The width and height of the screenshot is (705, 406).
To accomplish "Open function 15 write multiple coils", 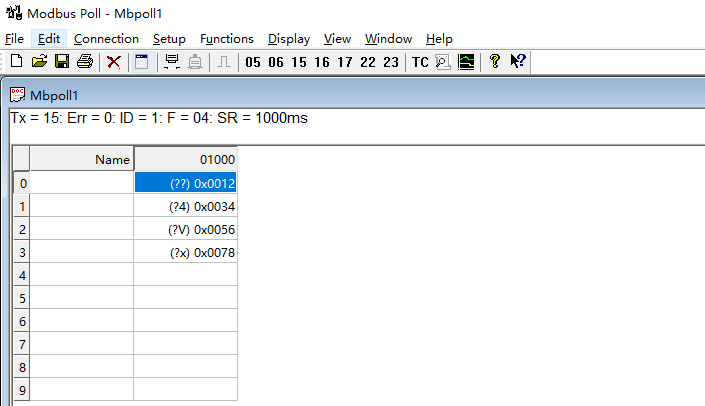I will (x=299, y=62).
